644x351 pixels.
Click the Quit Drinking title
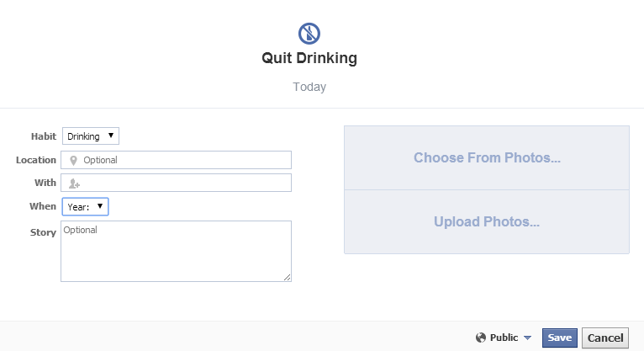tap(309, 59)
